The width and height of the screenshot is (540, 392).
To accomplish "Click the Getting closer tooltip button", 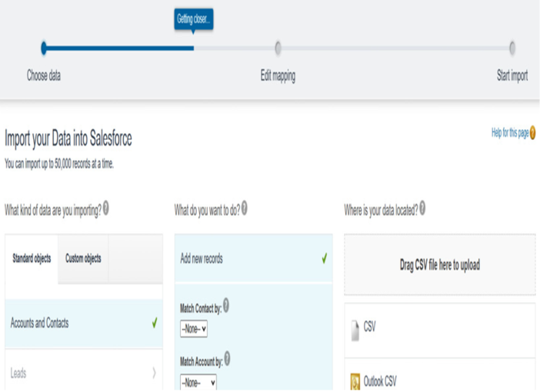I will (x=194, y=19).
